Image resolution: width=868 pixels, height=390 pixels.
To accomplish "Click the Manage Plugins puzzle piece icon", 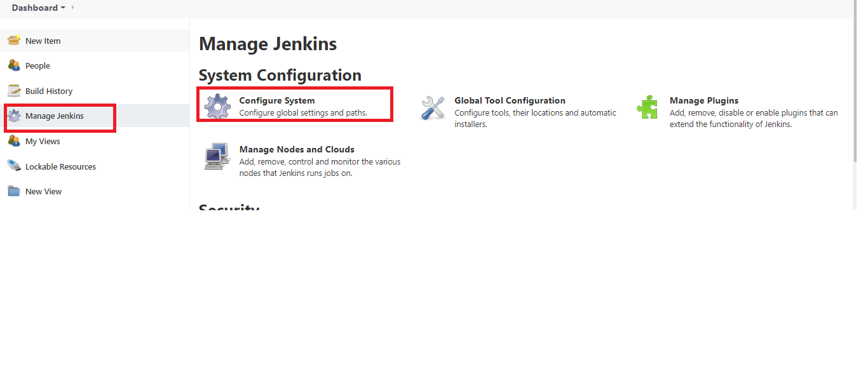I will click(648, 108).
